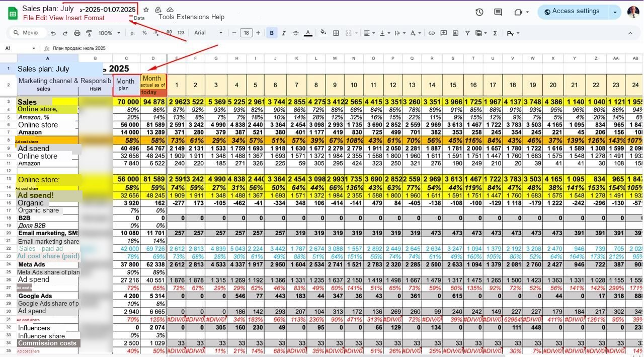Activate the paint format tool

pos(89,33)
